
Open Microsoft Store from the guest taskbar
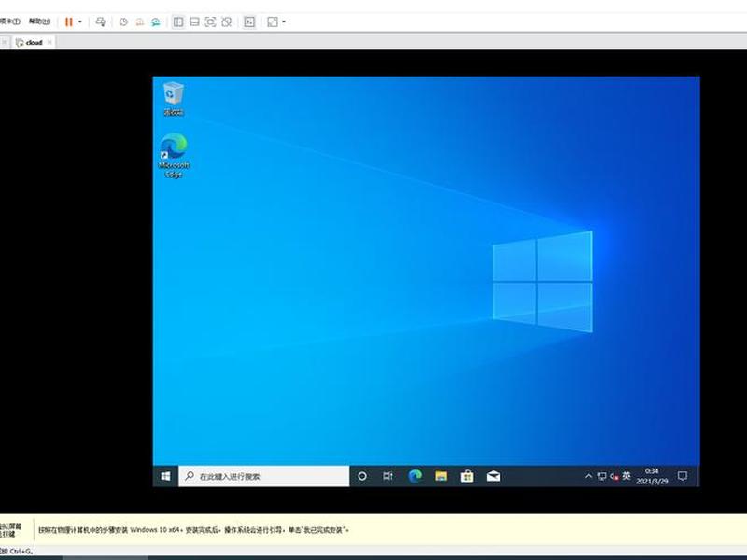pyautogui.click(x=468, y=476)
